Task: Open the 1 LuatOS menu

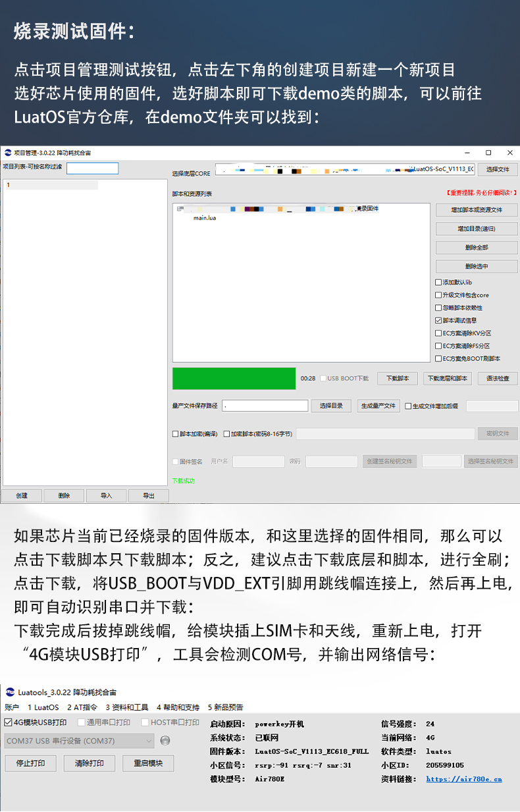Action: [x=43, y=707]
